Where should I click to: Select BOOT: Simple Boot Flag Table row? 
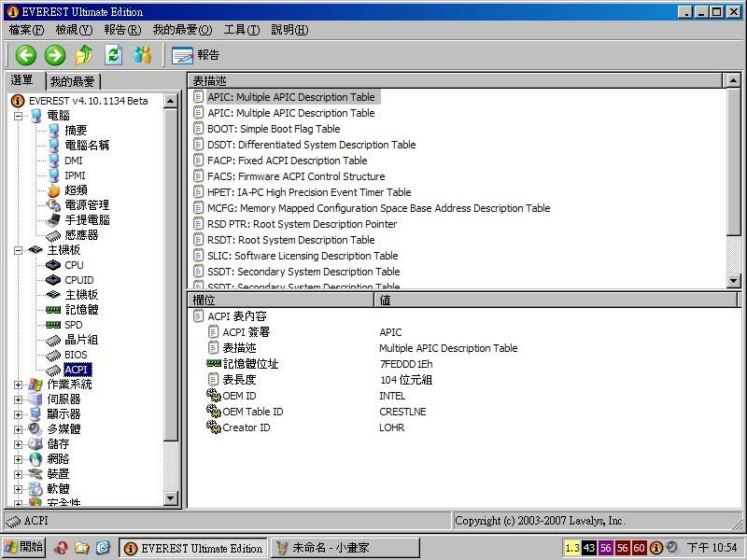click(274, 129)
